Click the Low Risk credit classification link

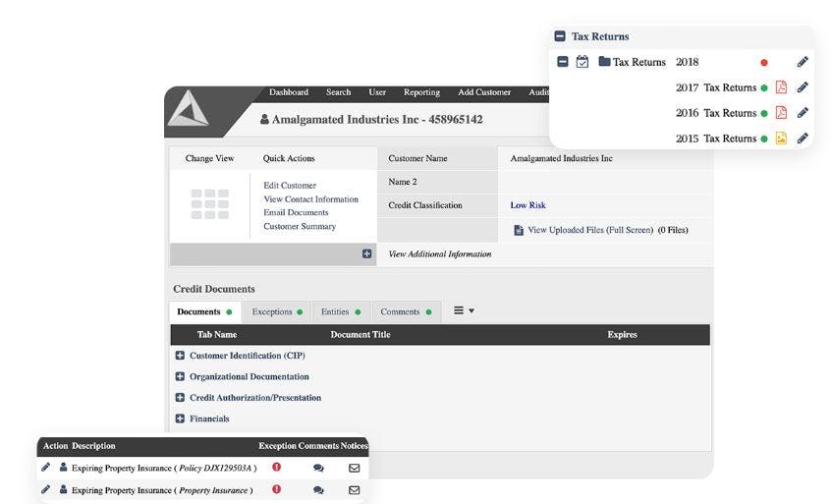tap(527, 204)
